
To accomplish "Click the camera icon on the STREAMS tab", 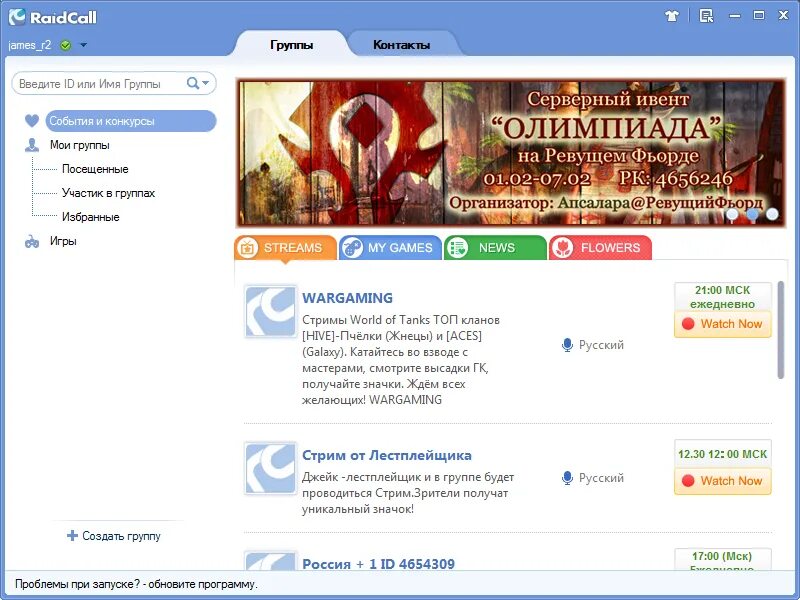I will (247, 246).
